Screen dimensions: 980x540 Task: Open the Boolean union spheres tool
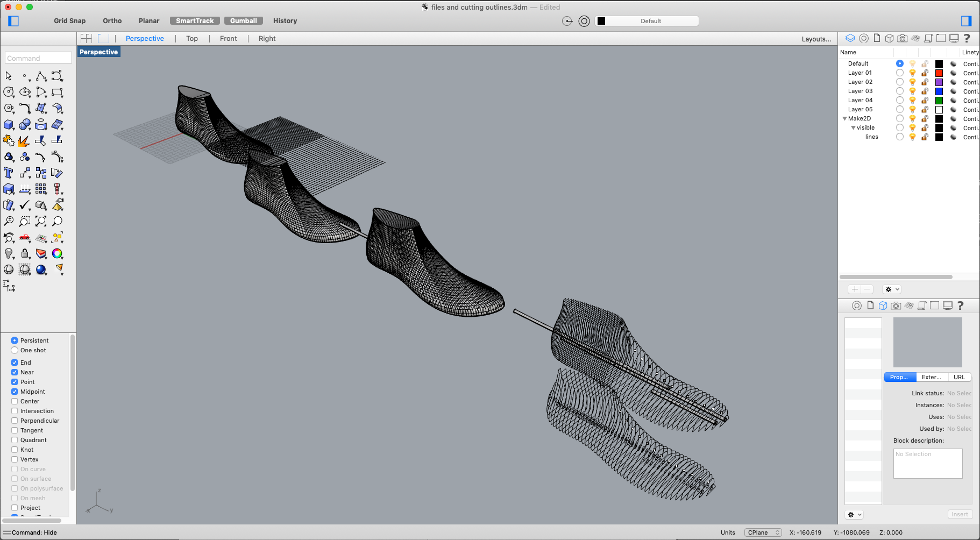click(x=25, y=124)
